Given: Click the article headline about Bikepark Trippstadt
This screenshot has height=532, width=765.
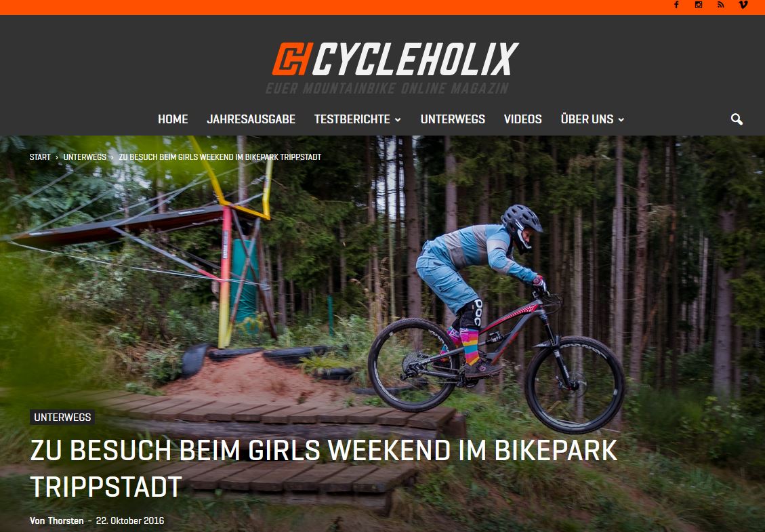Looking at the screenshot, I should point(323,468).
